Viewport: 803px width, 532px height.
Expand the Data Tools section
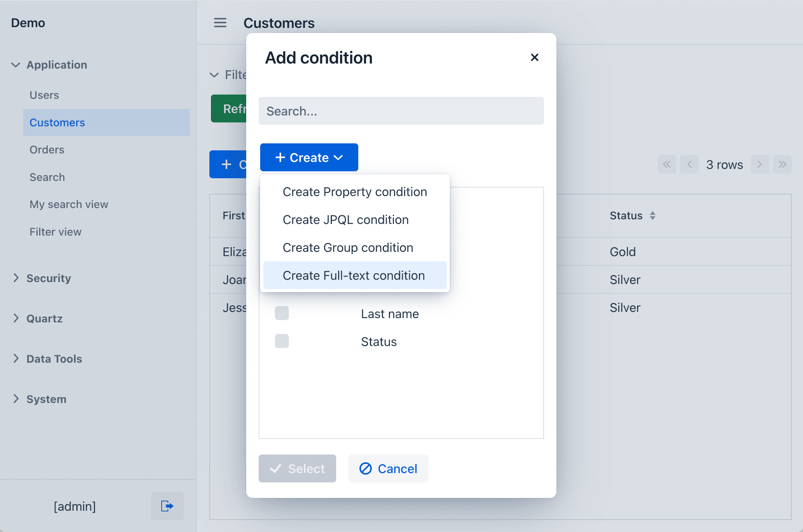point(54,359)
